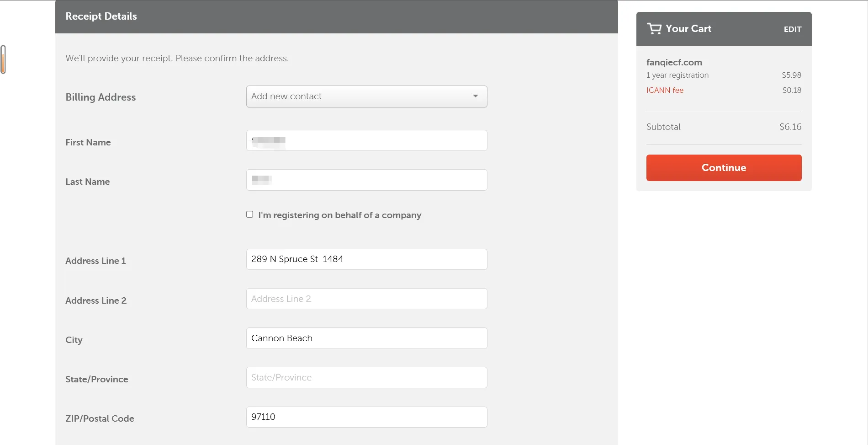Click the EDIT cart link
Image resolution: width=868 pixels, height=445 pixels.
tap(792, 29)
